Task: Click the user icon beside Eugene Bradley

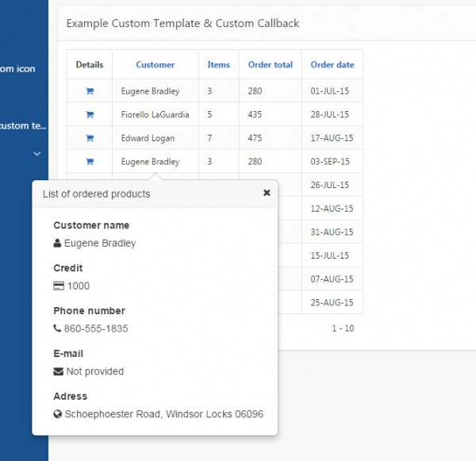Action: (x=57, y=244)
